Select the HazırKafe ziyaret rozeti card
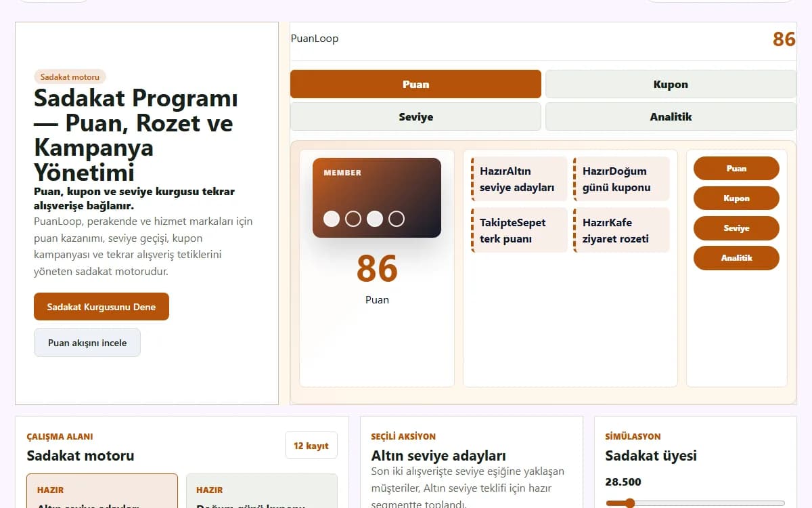The image size is (812, 508). click(621, 230)
